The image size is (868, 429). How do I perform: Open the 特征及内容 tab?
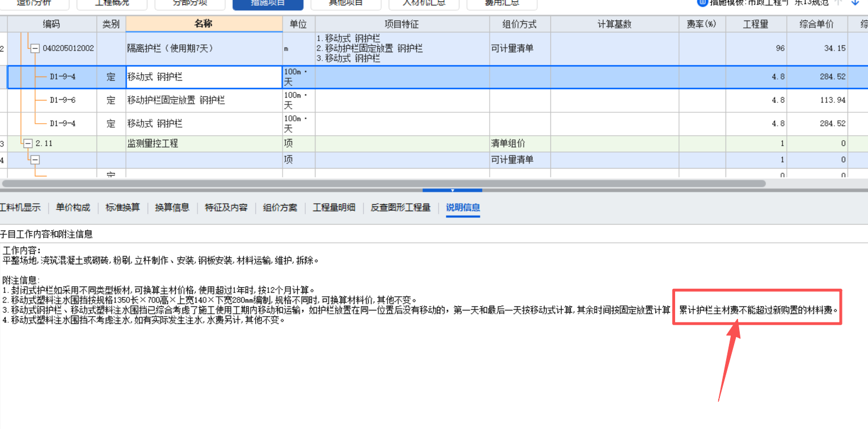pyautogui.click(x=226, y=208)
